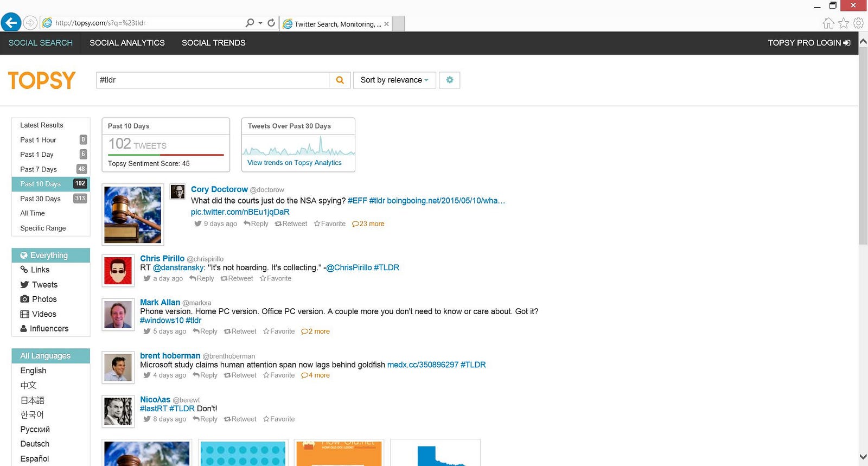Click the page vertical scrollbar thumb
The width and height of the screenshot is (868, 466).
(863, 145)
